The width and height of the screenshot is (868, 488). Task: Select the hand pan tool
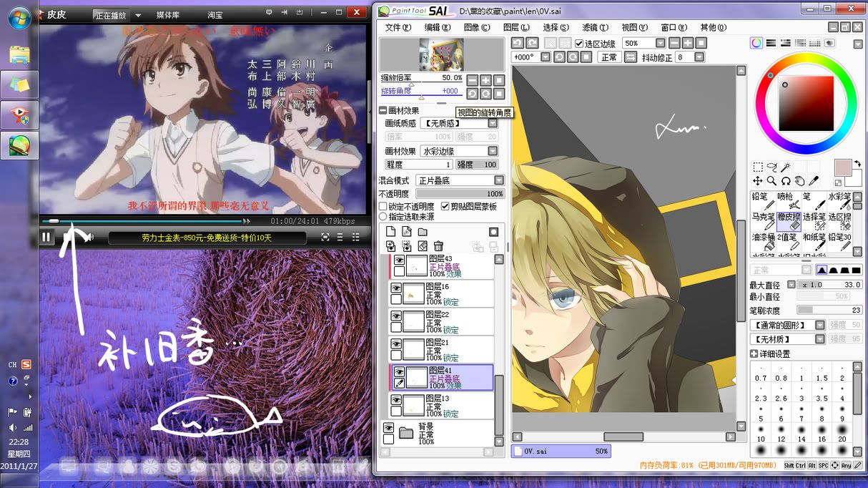799,181
